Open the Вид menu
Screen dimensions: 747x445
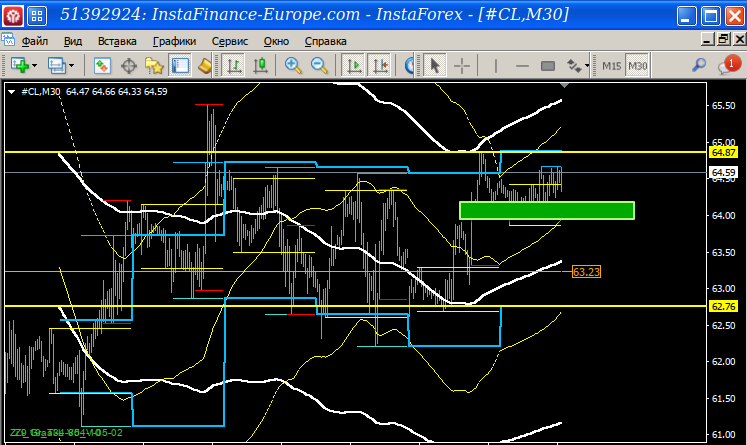(x=72, y=41)
